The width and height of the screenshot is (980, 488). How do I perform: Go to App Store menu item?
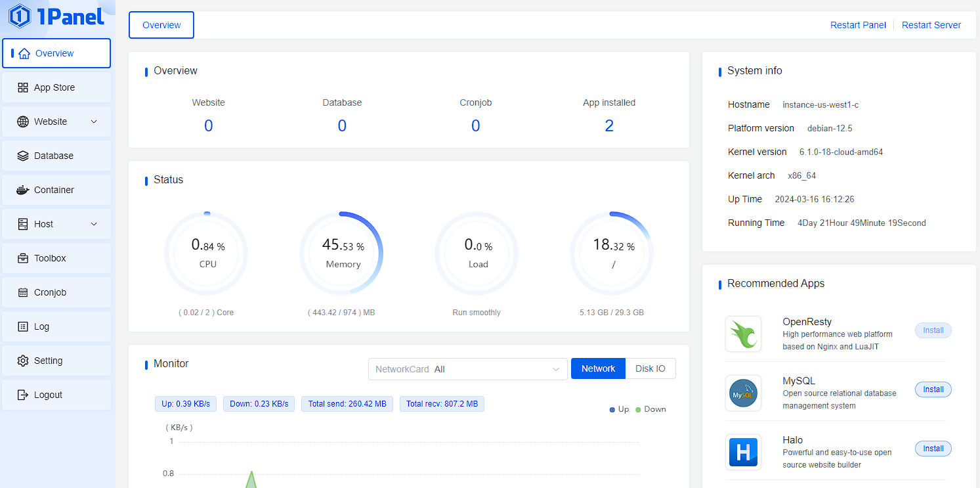(x=56, y=87)
